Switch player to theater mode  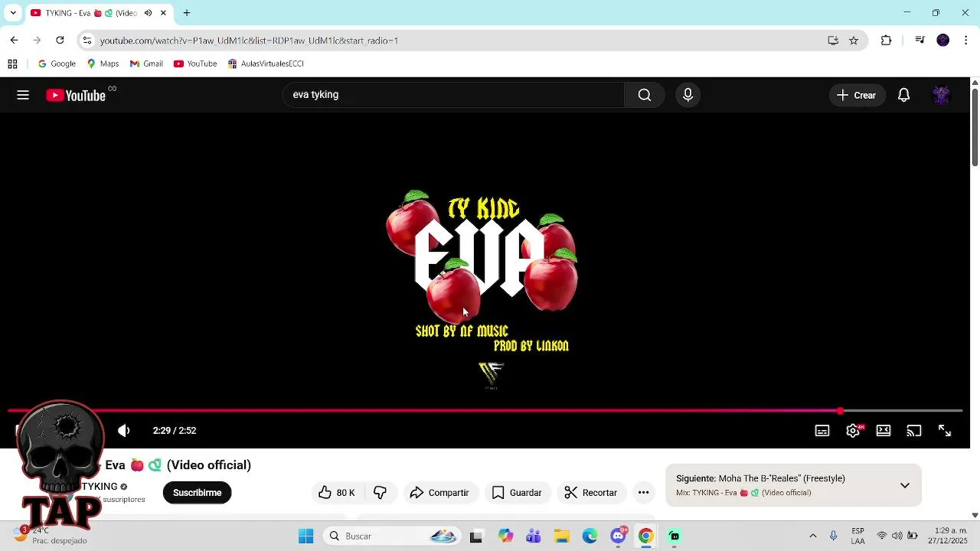click(884, 431)
